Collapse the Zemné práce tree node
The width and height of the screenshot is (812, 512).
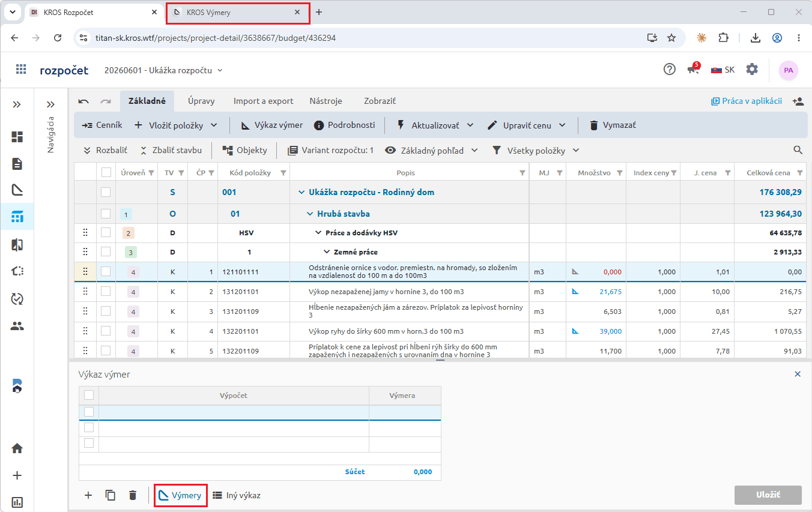[327, 252]
